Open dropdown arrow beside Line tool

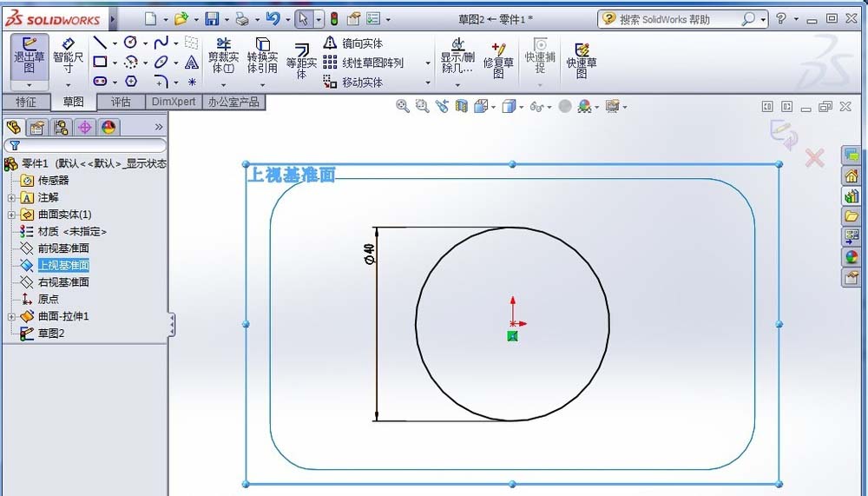coord(115,43)
